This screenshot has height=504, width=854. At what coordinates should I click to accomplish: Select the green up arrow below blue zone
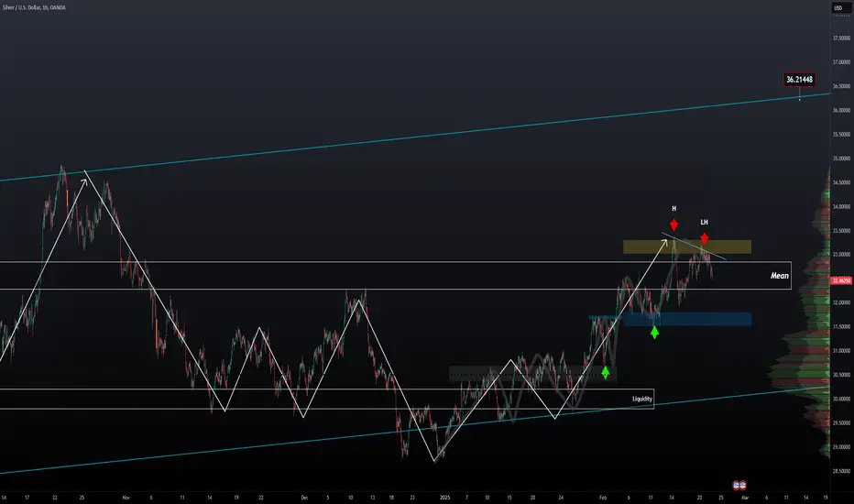[654, 332]
